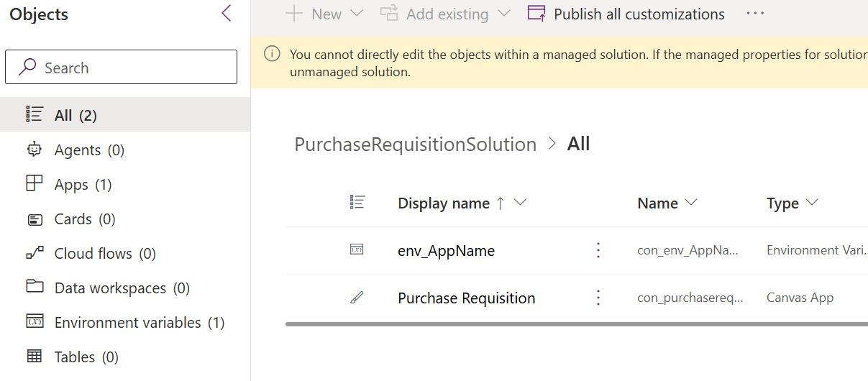Open more options for env_AppName row
This screenshot has height=381, width=868.
pyautogui.click(x=598, y=250)
